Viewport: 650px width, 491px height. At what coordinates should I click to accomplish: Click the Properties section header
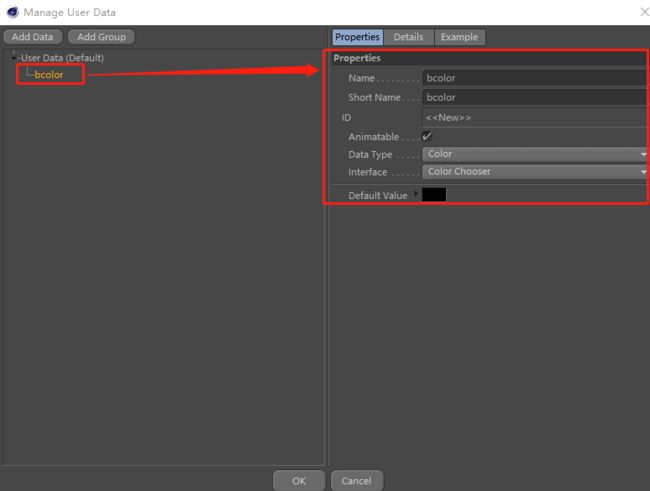coord(489,58)
